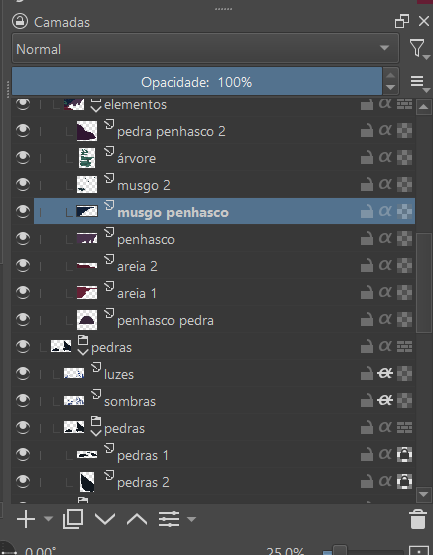Click the layer list scroll down arrow
This screenshot has height=555, width=433.
(424, 494)
